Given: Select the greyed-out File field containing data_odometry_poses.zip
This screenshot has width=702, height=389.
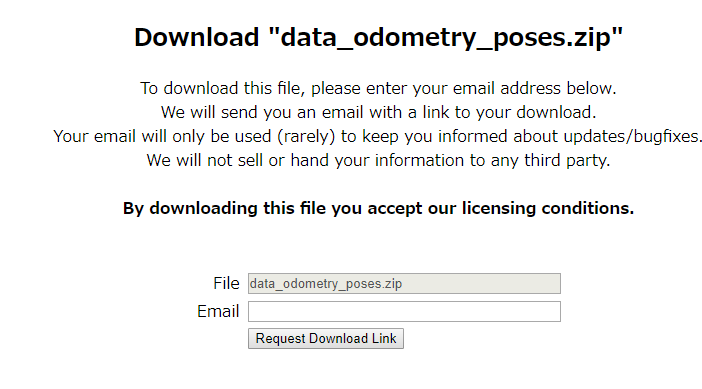Looking at the screenshot, I should (x=404, y=283).
